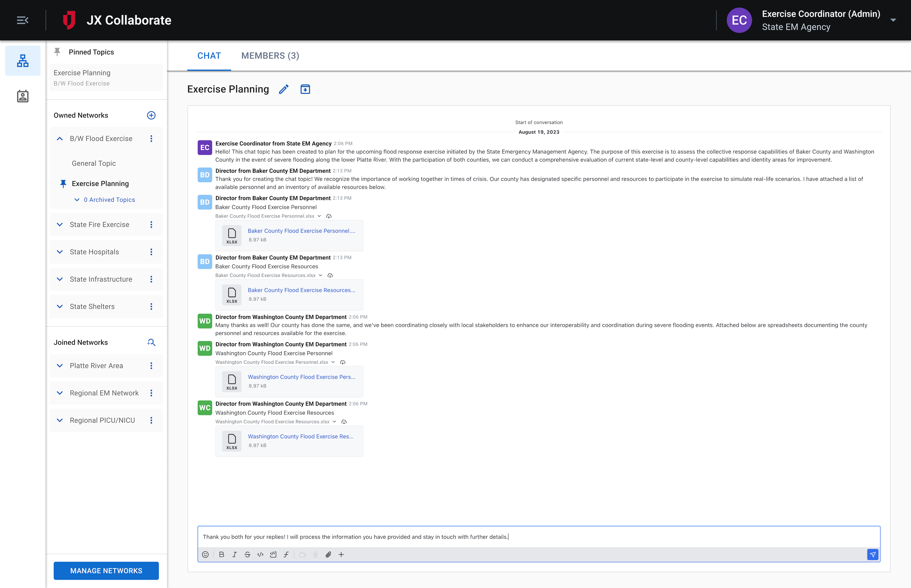911x588 pixels.
Task: Send the message with paper plane button
Action: [873, 554]
